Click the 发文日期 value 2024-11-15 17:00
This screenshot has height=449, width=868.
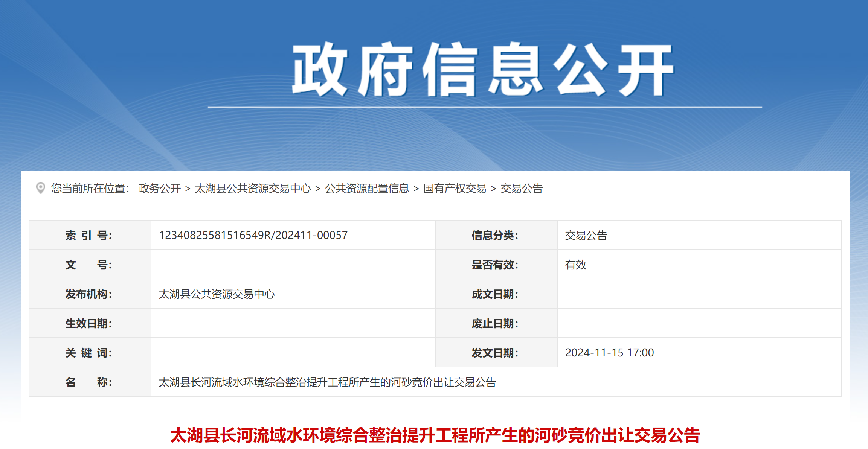pos(609,353)
